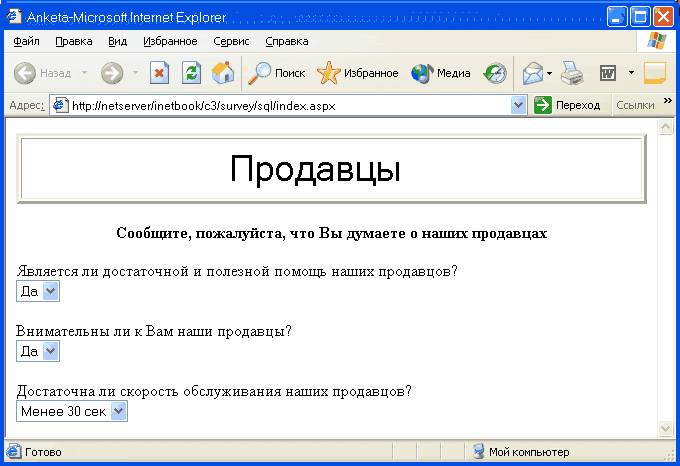Close the Internet Explorer window
The height and width of the screenshot is (466, 680).
coord(664,17)
